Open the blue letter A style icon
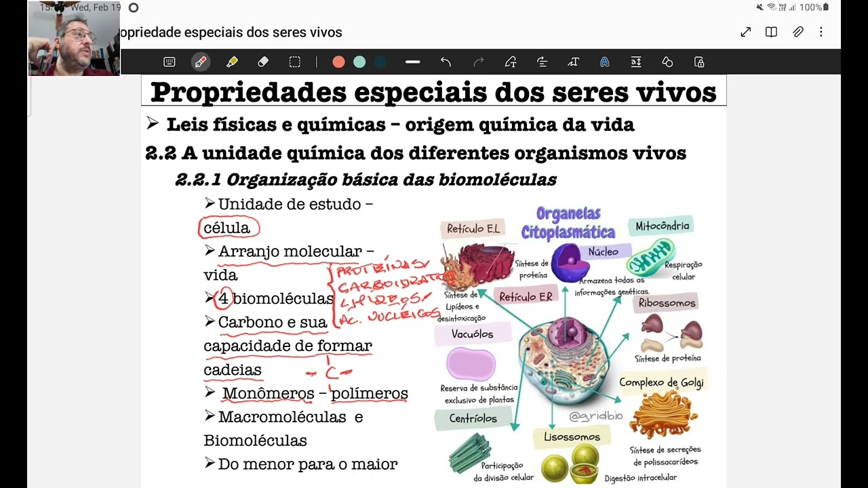The image size is (868, 488). point(604,62)
